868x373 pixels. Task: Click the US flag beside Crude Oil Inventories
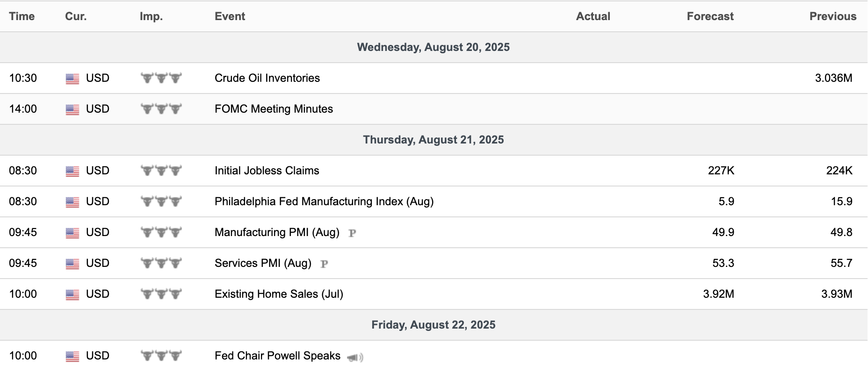click(x=72, y=79)
